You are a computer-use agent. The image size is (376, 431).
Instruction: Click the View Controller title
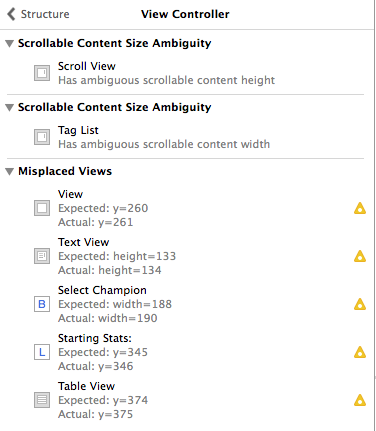pos(185,14)
